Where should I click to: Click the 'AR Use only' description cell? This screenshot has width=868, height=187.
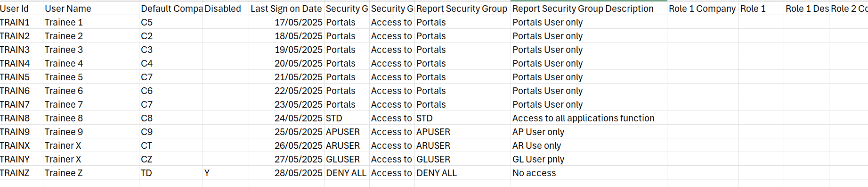click(x=589, y=145)
